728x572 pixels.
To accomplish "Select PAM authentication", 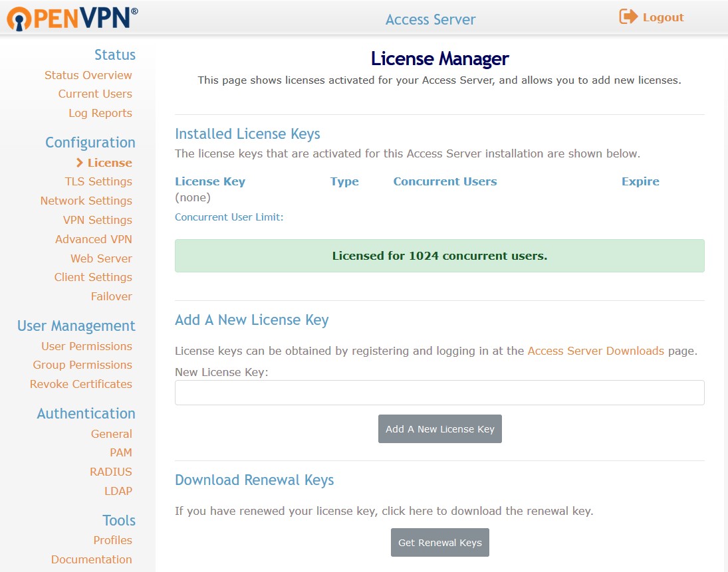I will pyautogui.click(x=121, y=452).
